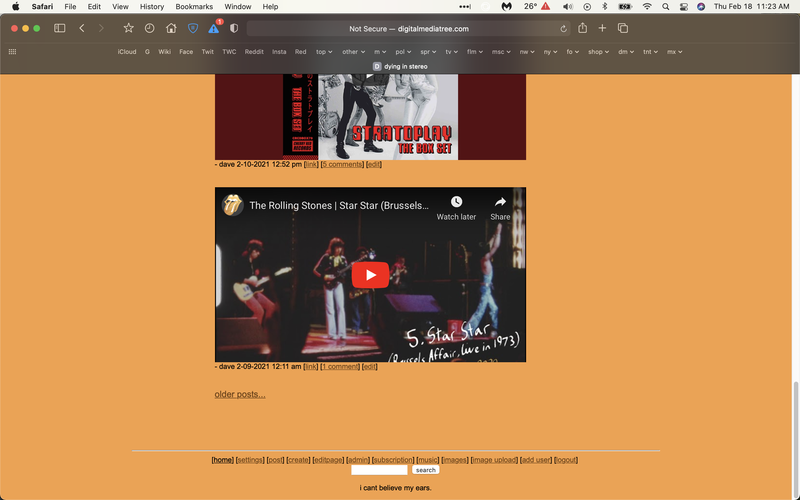
Task: Open the Window menu
Action: point(238,7)
